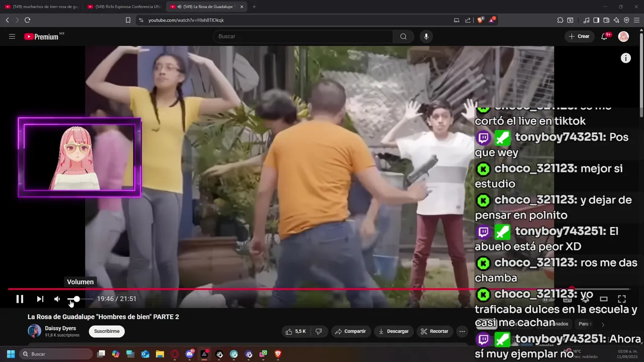The image size is (644, 362).
Task: Open Brave Rewards triangle icon
Action: 492,20
